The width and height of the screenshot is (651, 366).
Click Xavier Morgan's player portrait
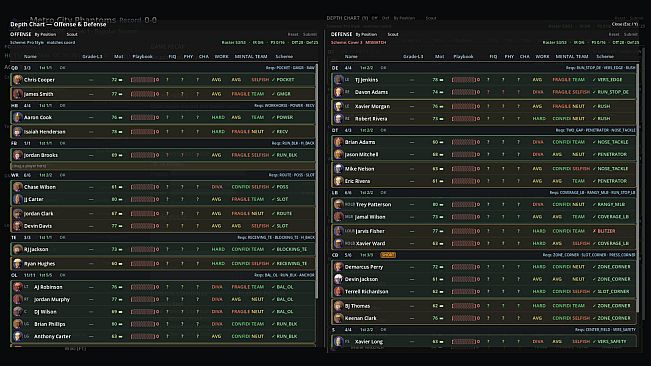click(338, 107)
